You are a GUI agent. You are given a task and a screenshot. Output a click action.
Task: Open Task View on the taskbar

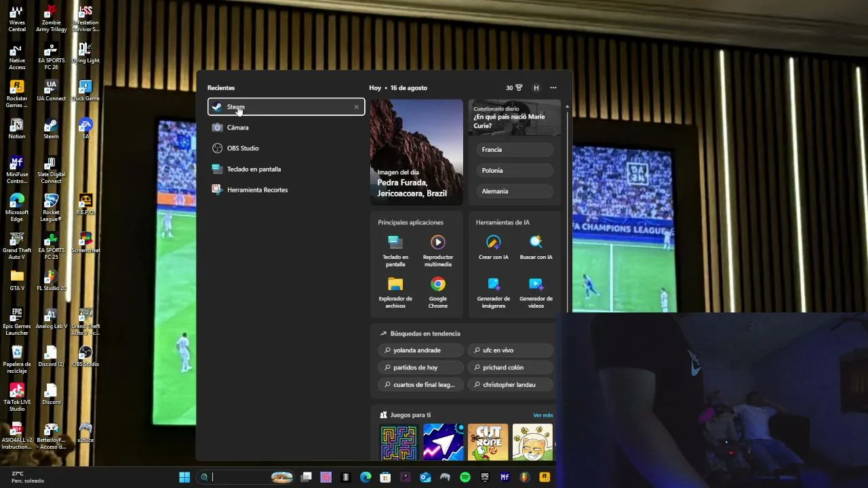click(307, 477)
